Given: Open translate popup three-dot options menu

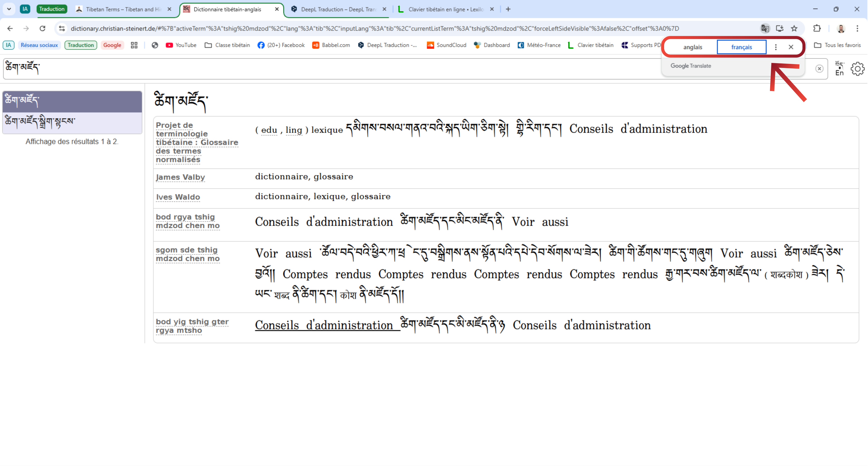Looking at the screenshot, I should (776, 47).
